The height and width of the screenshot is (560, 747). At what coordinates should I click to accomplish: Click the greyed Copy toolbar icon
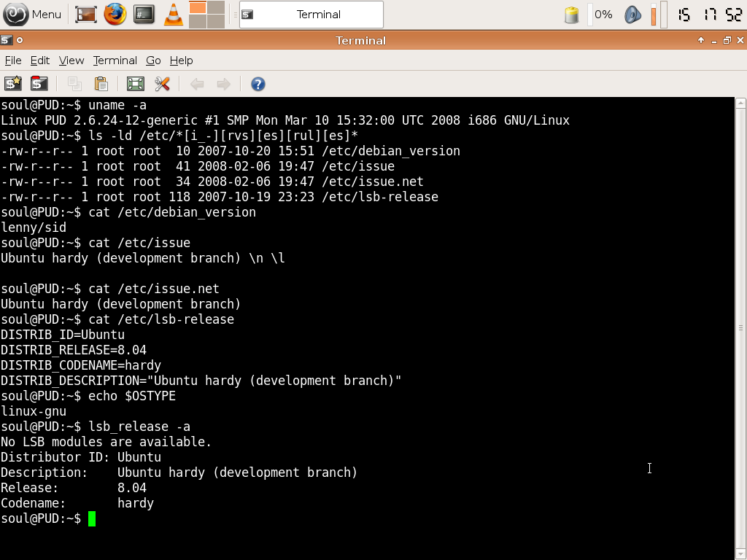(74, 84)
